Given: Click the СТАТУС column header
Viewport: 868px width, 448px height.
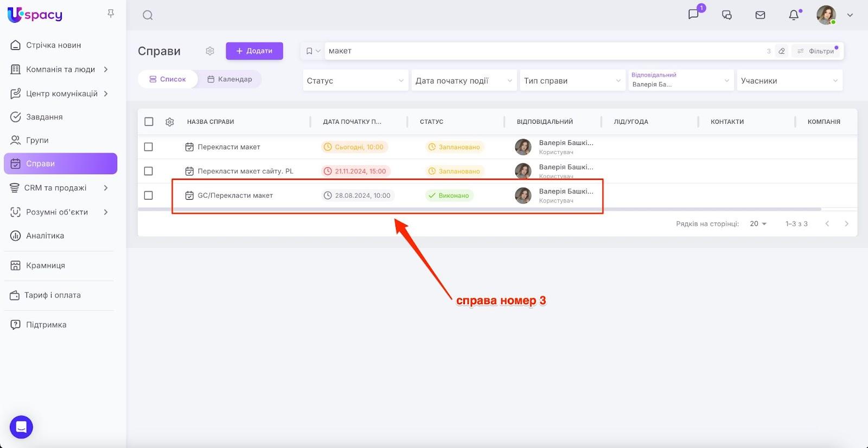Looking at the screenshot, I should point(431,122).
